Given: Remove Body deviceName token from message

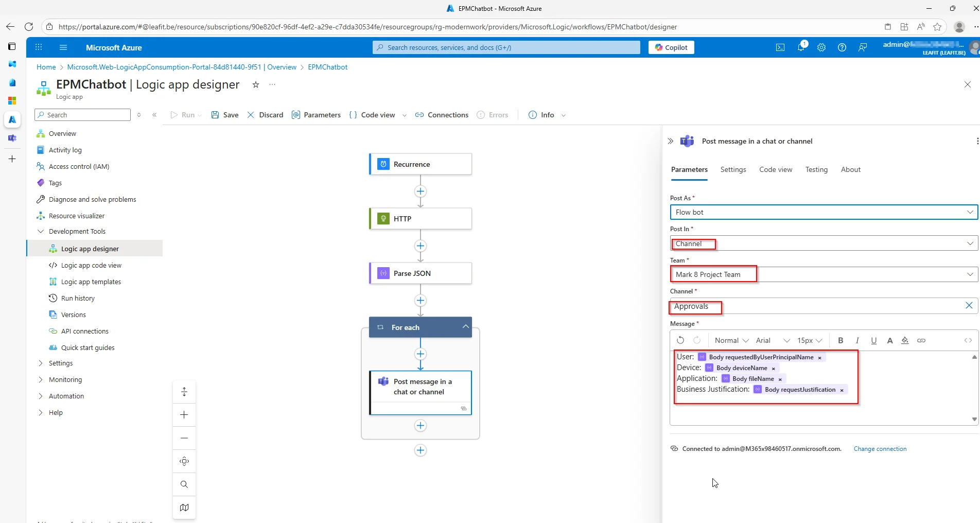Looking at the screenshot, I should tap(773, 368).
